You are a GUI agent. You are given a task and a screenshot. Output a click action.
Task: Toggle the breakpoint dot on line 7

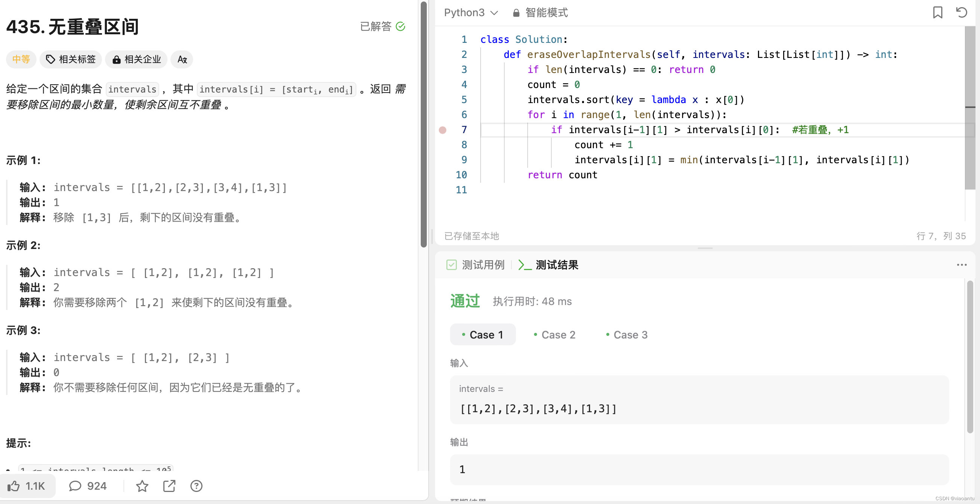tap(443, 130)
